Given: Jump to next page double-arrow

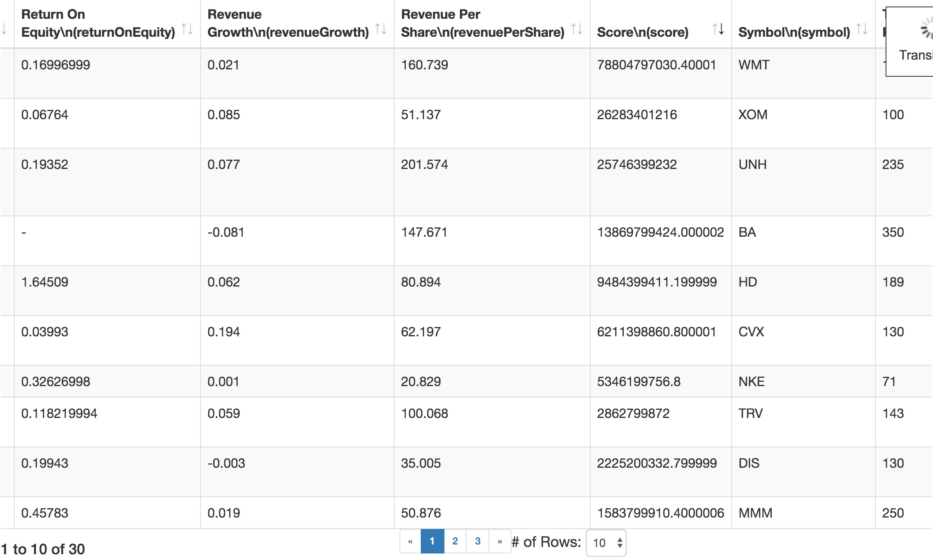Looking at the screenshot, I should pyautogui.click(x=500, y=541).
